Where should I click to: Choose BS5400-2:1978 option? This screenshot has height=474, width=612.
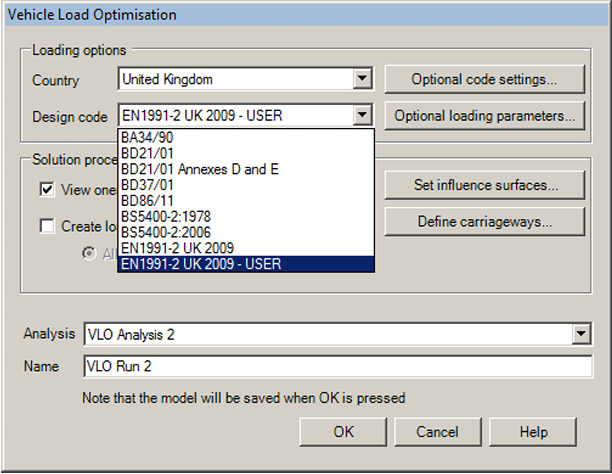point(158,217)
